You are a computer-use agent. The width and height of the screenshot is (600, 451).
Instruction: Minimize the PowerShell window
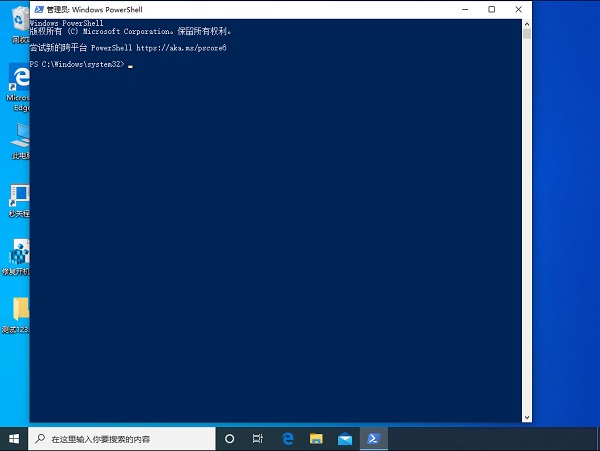[465, 9]
